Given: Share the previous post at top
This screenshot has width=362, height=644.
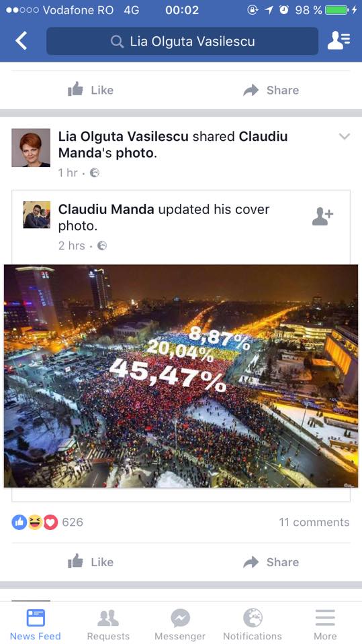Looking at the screenshot, I should click(271, 90).
